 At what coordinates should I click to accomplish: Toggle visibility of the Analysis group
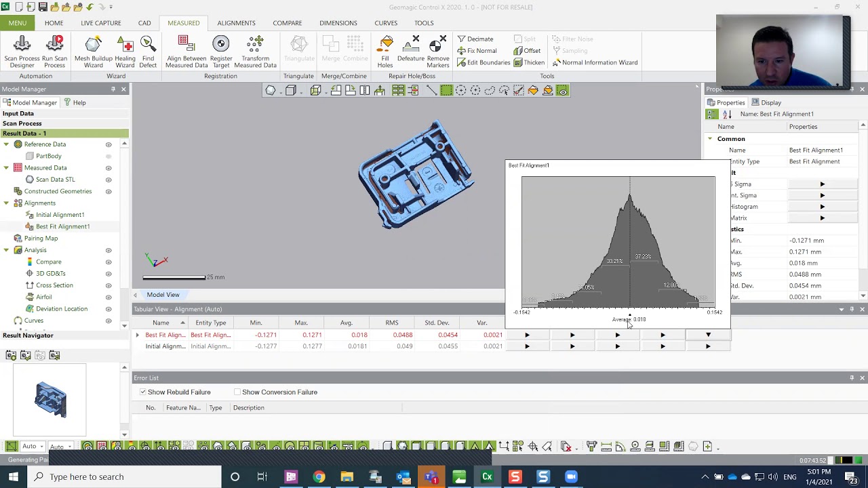tap(108, 250)
